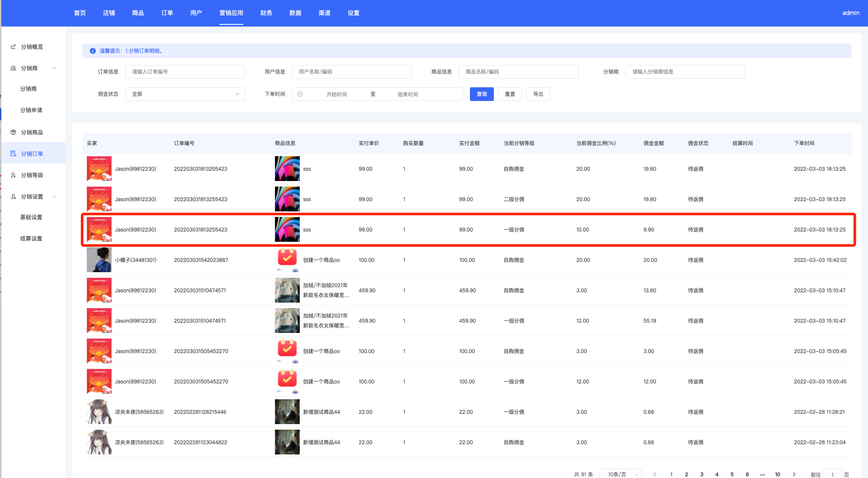Click the 订单信息 order number input
Image resolution: width=868 pixels, height=478 pixels.
185,72
